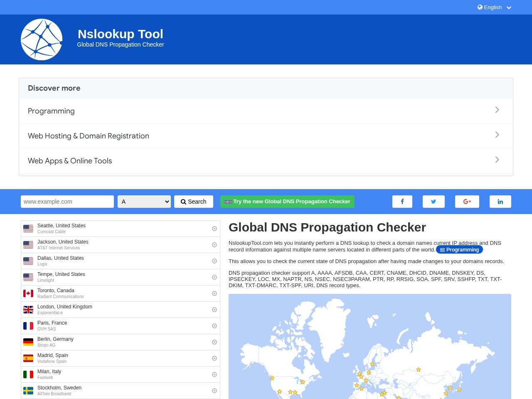Expand the Programming chevron arrow
The image size is (532, 399).
point(497,110)
